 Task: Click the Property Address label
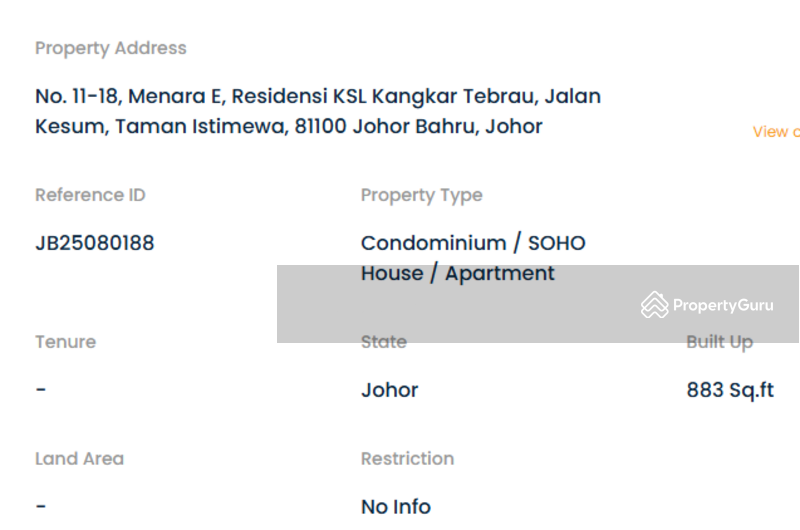pos(111,48)
